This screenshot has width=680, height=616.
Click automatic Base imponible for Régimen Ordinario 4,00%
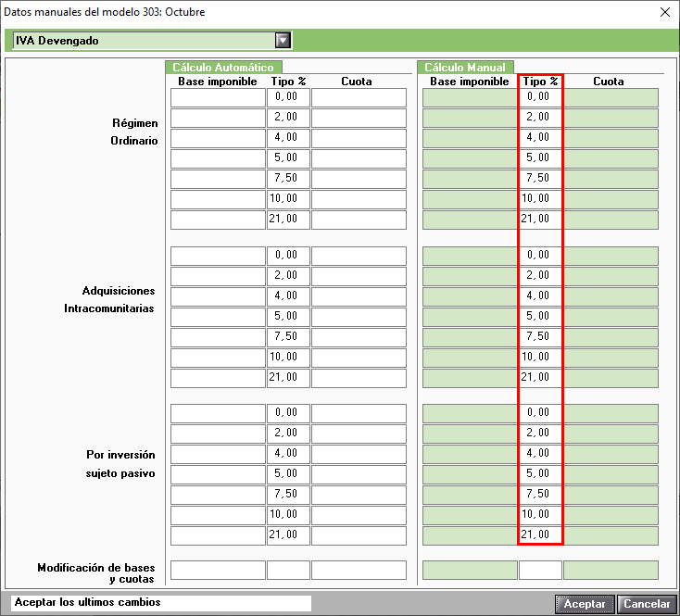[218, 138]
